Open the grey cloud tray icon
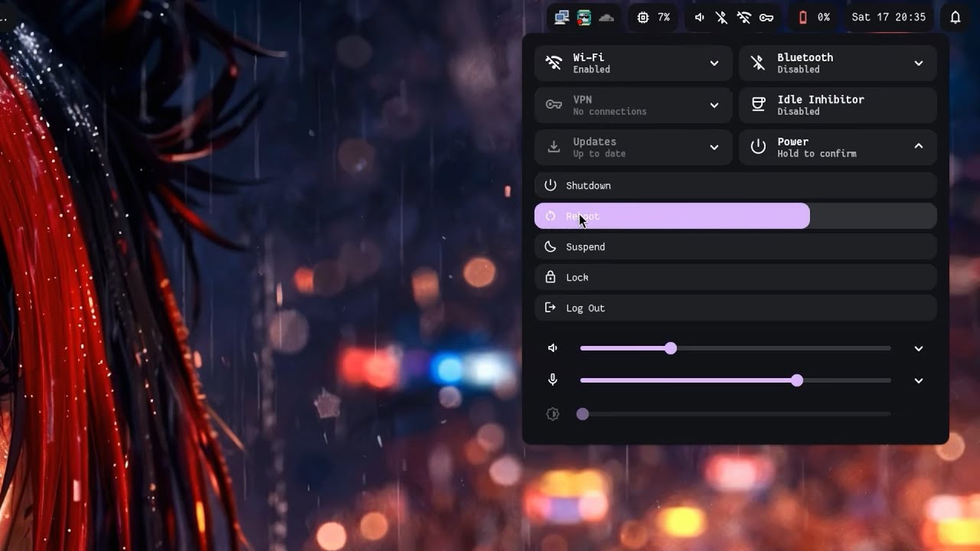Image resolution: width=980 pixels, height=551 pixels. pyautogui.click(x=606, y=18)
